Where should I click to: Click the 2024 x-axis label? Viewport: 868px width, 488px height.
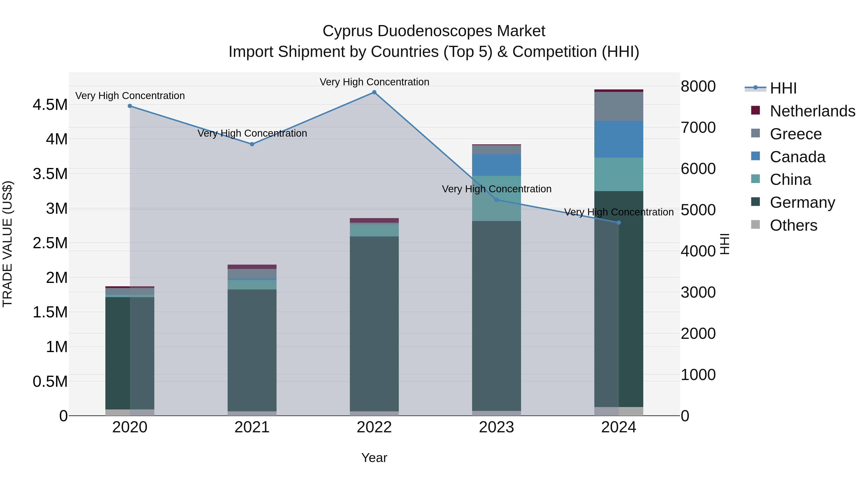tap(619, 427)
